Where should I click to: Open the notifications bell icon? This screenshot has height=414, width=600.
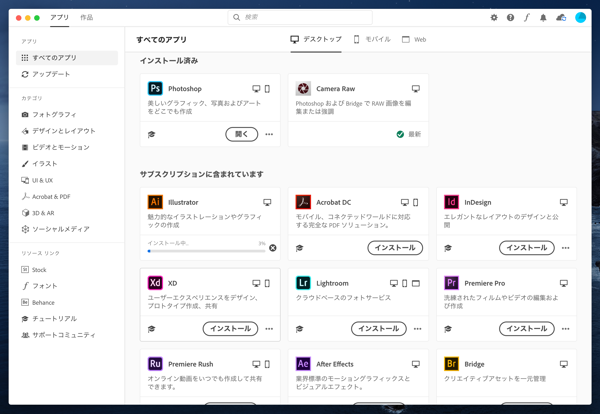point(543,18)
